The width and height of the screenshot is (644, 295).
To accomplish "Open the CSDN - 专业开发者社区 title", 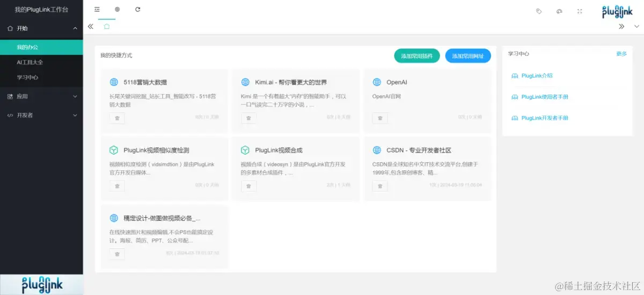I will 419,150.
